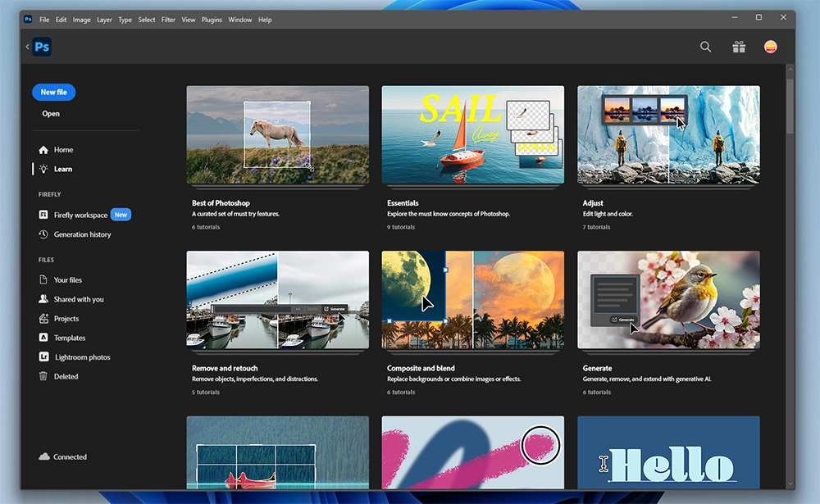The image size is (820, 504).
Task: Open the Image menu
Action: [x=81, y=20]
